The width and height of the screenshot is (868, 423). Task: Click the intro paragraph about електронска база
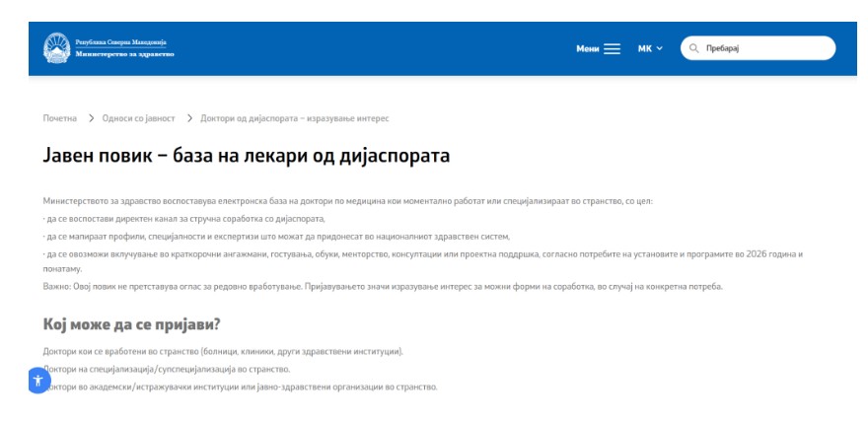click(x=355, y=201)
